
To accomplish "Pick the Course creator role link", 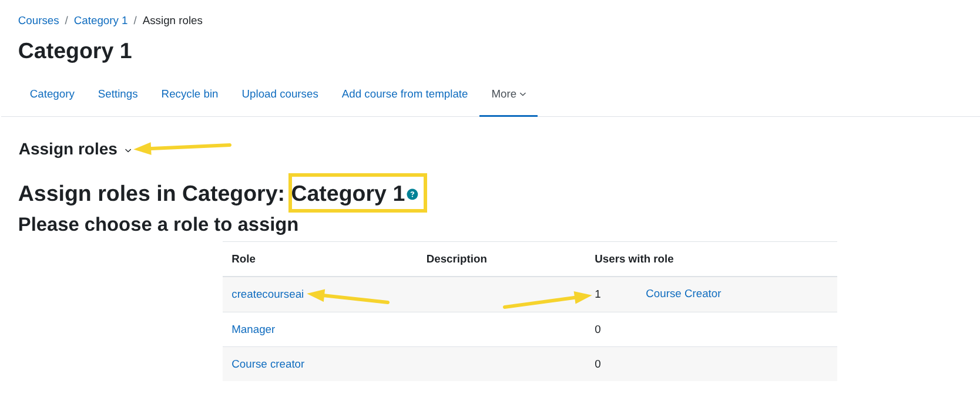I will click(x=268, y=364).
